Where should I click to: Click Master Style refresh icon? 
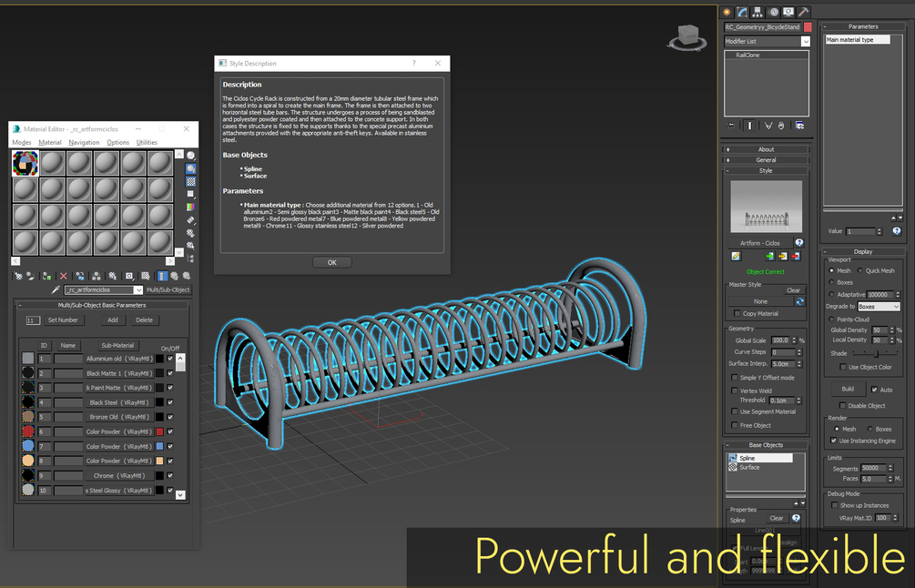click(799, 301)
